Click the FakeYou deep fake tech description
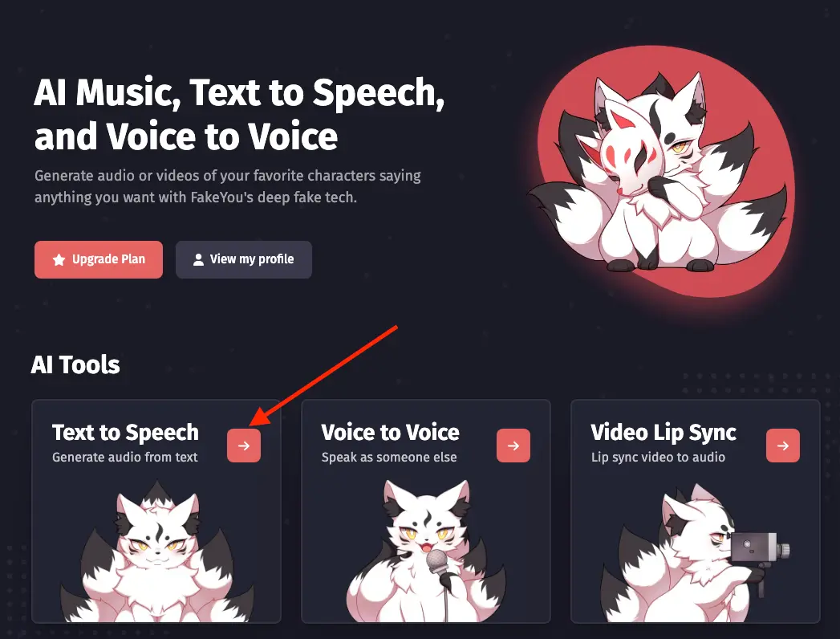The height and width of the screenshot is (639, 840). 228,186
